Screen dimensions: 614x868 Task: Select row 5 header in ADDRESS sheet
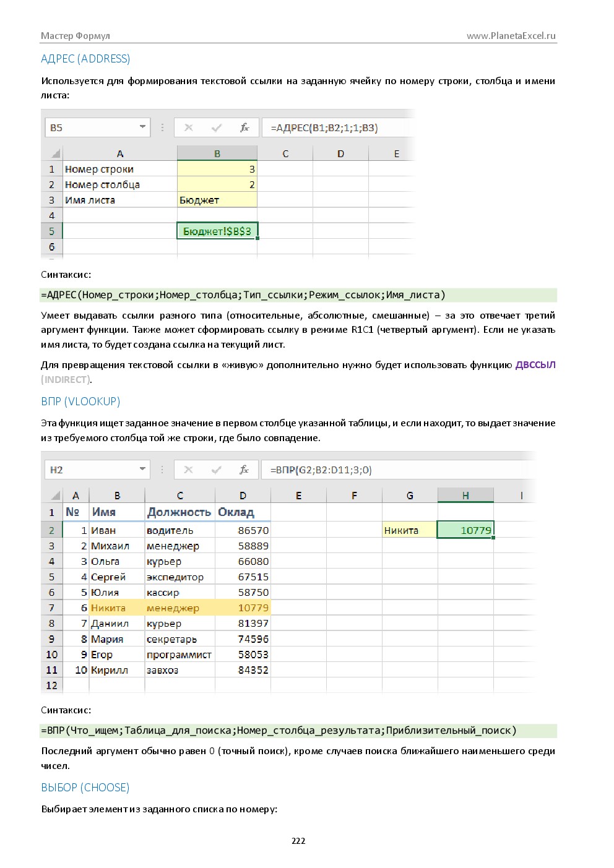point(52,231)
